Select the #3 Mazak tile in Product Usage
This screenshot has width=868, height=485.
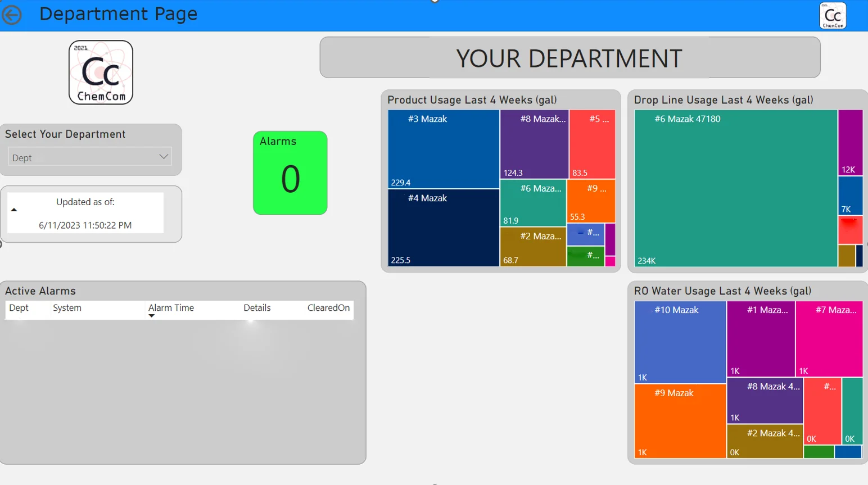tap(444, 148)
